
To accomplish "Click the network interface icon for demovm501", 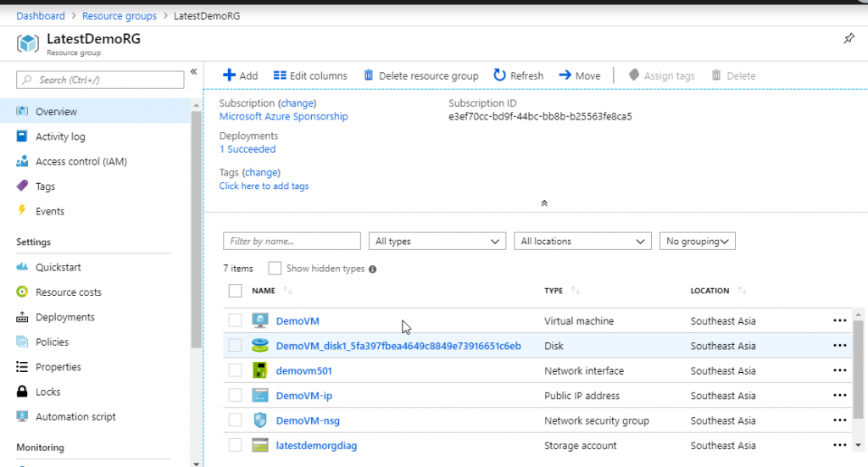I will coord(259,370).
